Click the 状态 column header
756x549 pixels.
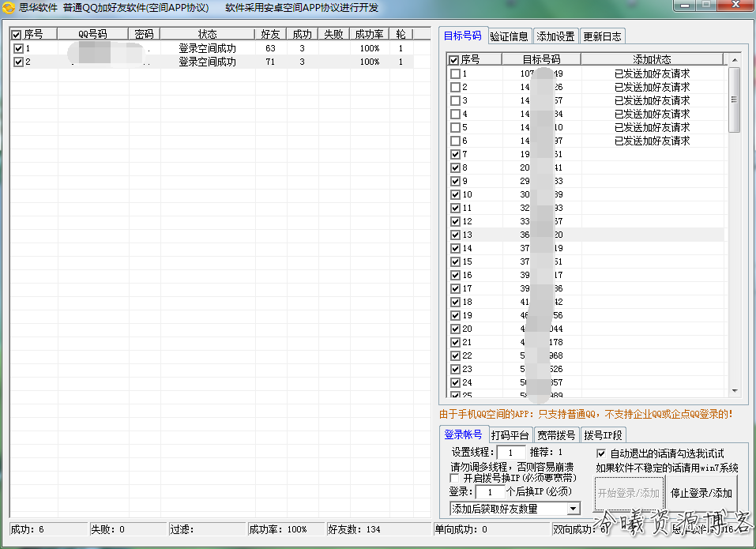(x=207, y=34)
